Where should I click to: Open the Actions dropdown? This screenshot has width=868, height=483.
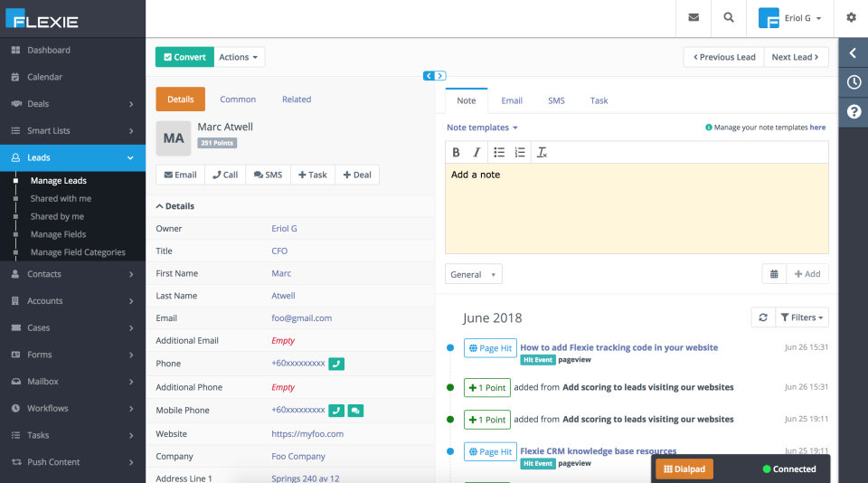[x=239, y=57]
